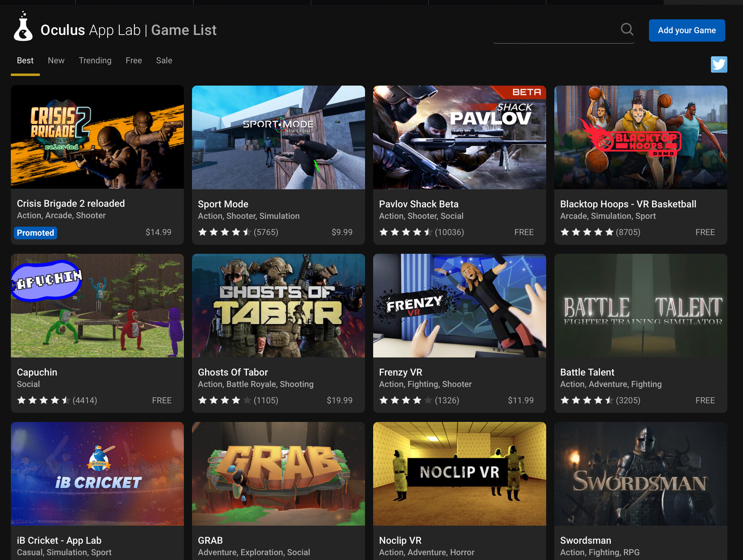Click the Sport Mode star rating
The width and height of the screenshot is (743, 560).
point(225,232)
